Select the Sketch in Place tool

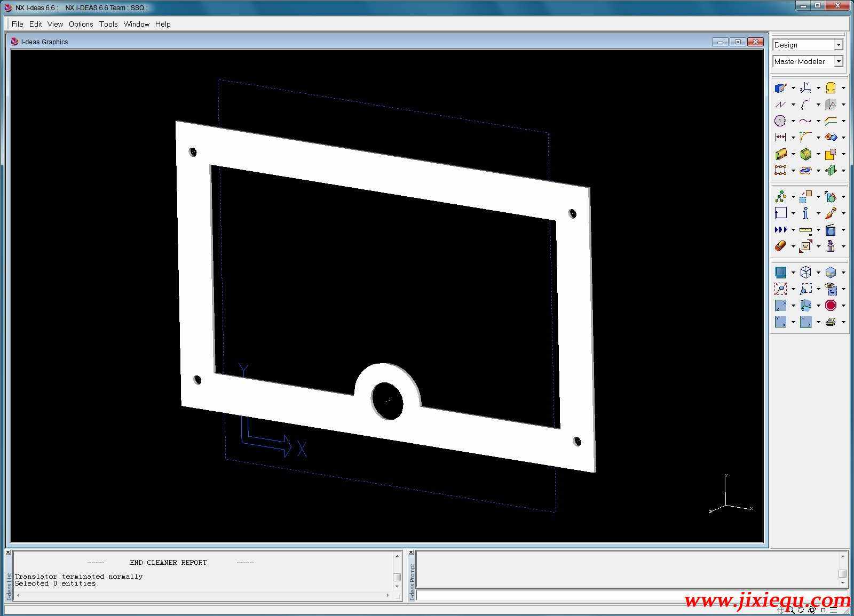pos(780,87)
